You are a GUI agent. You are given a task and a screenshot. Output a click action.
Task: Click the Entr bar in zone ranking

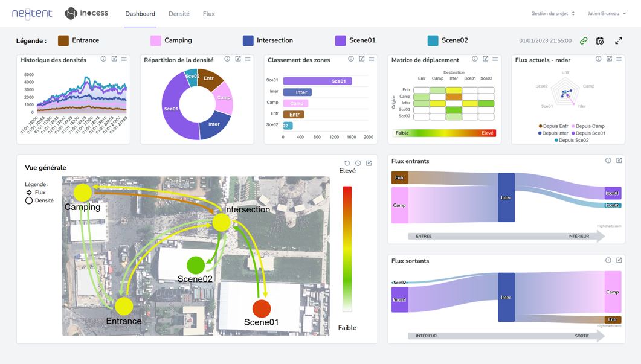(294, 114)
